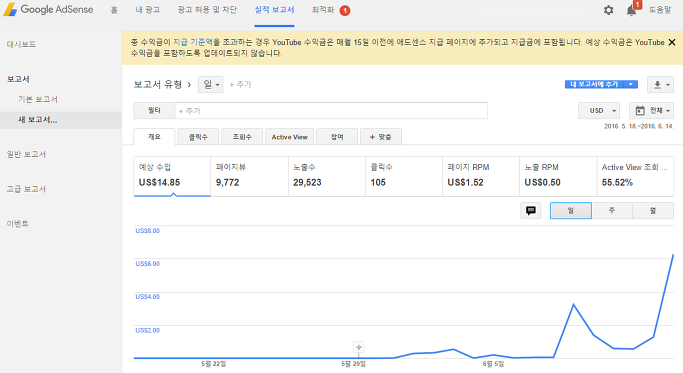The image size is (683, 373).
Task: Set chart granularity to 월 (month)
Action: [x=653, y=210]
